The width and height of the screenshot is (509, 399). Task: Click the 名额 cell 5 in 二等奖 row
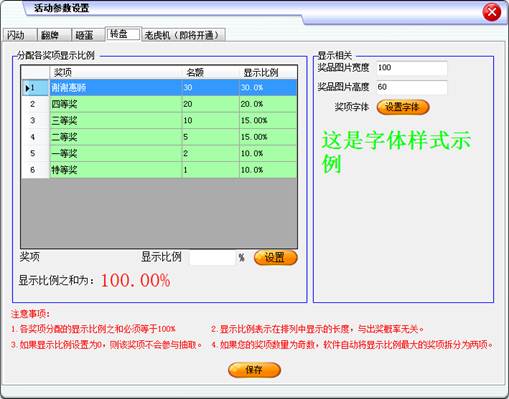[210, 137]
